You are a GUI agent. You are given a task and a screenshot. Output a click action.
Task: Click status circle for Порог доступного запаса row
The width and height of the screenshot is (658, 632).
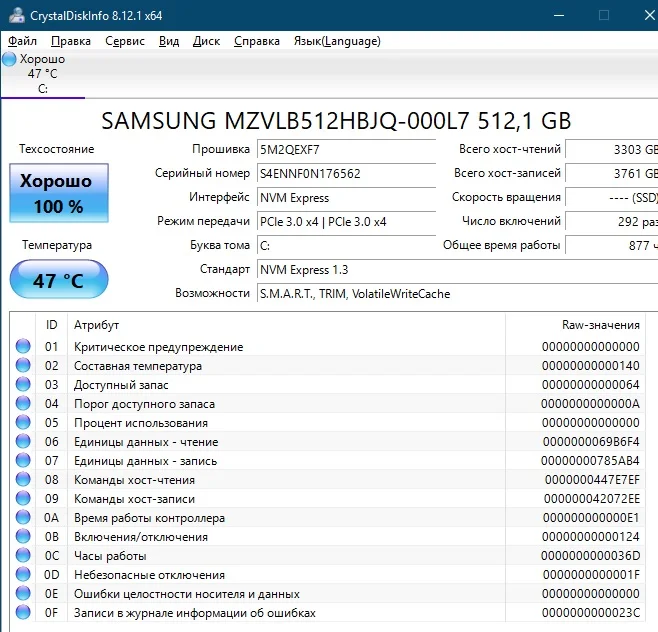pos(23,403)
